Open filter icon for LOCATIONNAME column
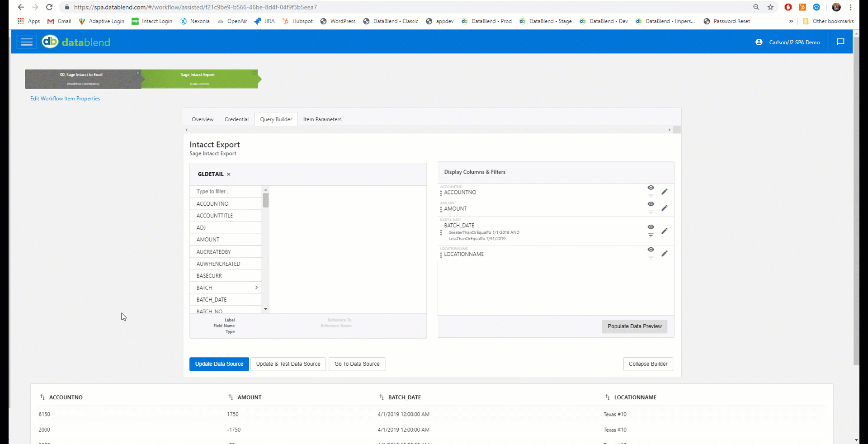Viewport: 868px width, 444px height. pos(651,258)
